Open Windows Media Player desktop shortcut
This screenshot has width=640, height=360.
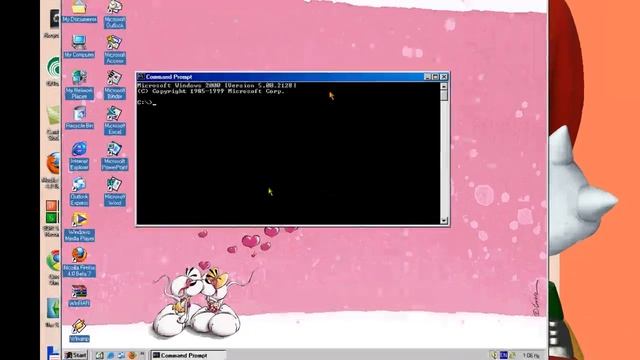(x=79, y=227)
